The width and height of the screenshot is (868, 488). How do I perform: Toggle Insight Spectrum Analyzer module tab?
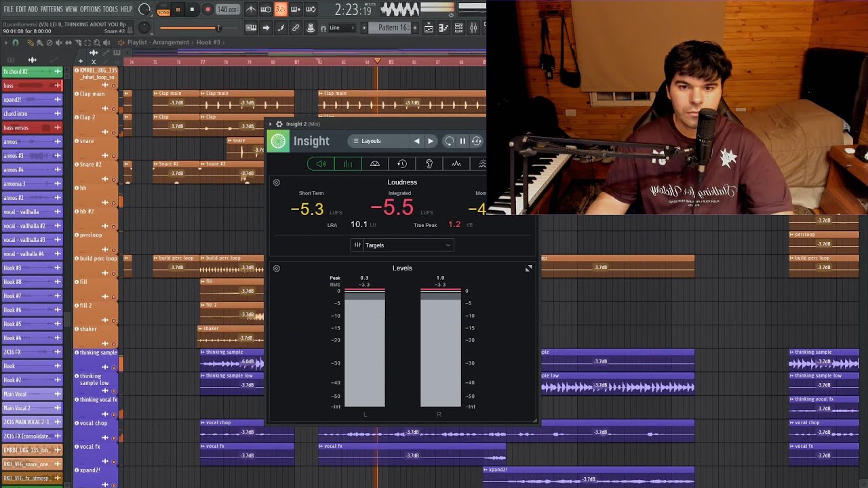coord(456,163)
